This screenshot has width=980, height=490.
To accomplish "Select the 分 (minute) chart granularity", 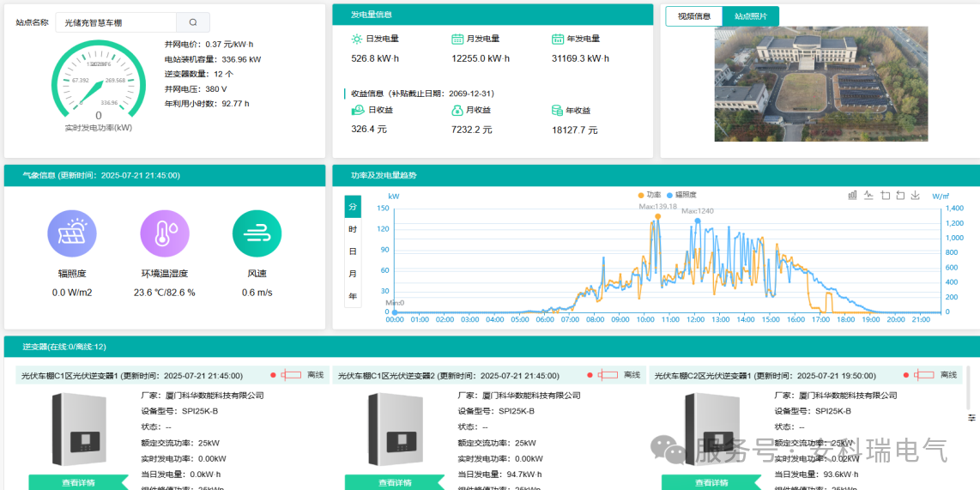I will point(353,206).
